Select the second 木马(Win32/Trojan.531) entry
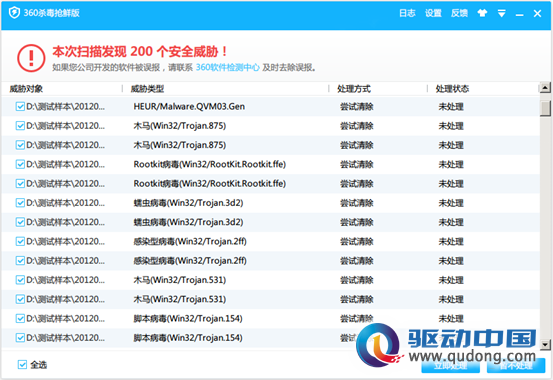This screenshot has height=380, width=553. 180,299
